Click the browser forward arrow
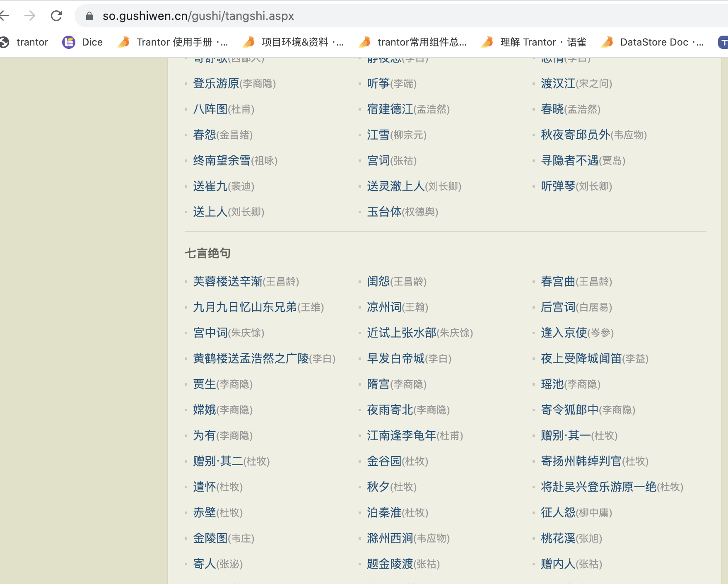 (x=30, y=16)
